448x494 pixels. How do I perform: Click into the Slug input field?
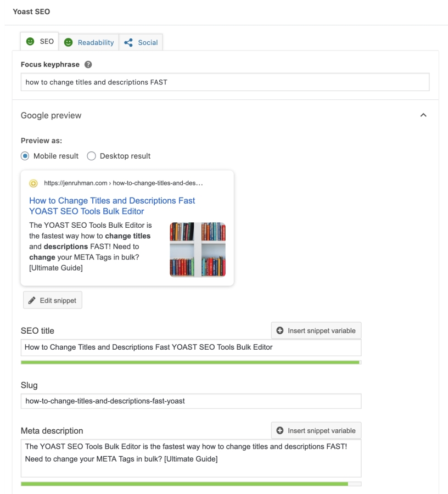[191, 401]
